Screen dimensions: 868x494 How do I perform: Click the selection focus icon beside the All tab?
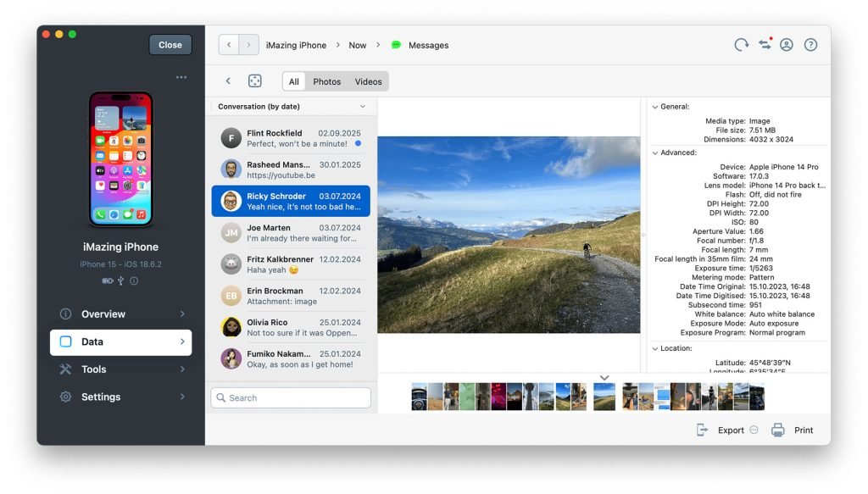coord(254,81)
